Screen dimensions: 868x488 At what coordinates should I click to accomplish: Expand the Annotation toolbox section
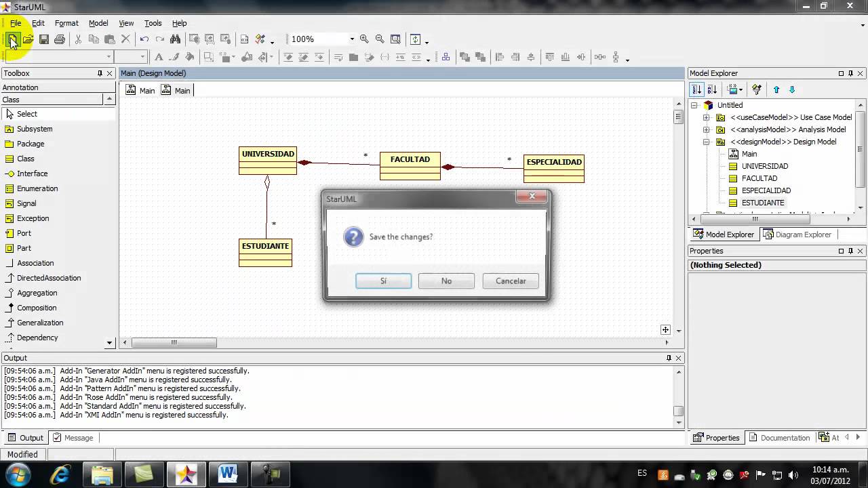(x=58, y=87)
